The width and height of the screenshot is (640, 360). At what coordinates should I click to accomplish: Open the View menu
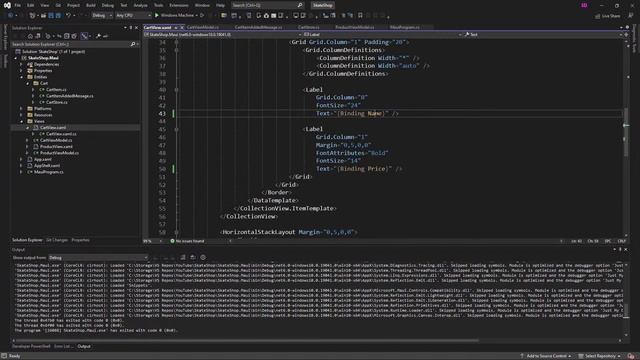pos(44,5)
